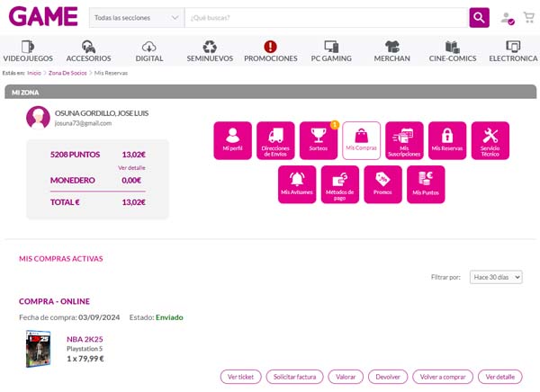Open the Mi perfil tile

pyautogui.click(x=232, y=140)
